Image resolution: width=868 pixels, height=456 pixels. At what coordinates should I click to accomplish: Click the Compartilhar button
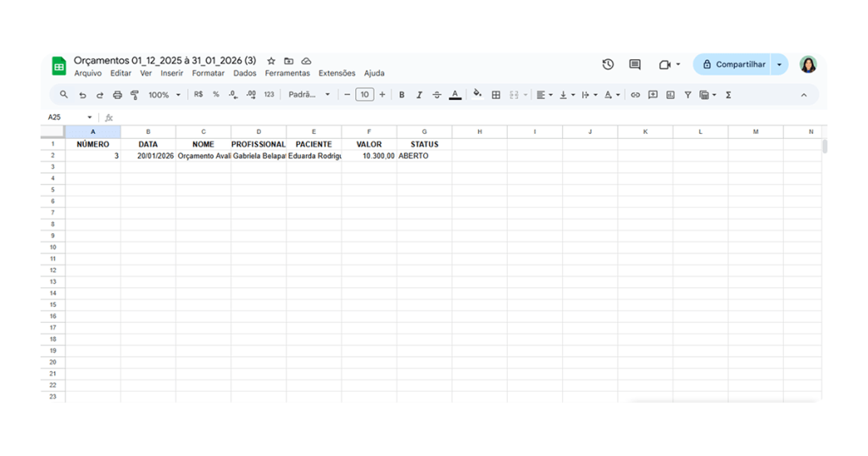coord(733,64)
